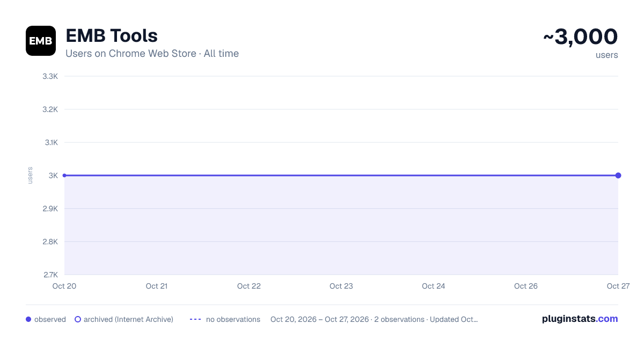
Task: Click the 'observed' legend label
Action: [x=50, y=319]
